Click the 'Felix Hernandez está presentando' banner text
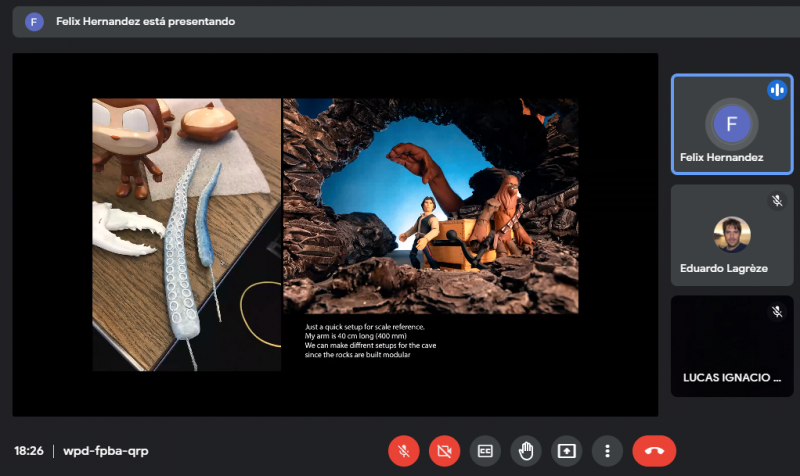 tap(145, 21)
